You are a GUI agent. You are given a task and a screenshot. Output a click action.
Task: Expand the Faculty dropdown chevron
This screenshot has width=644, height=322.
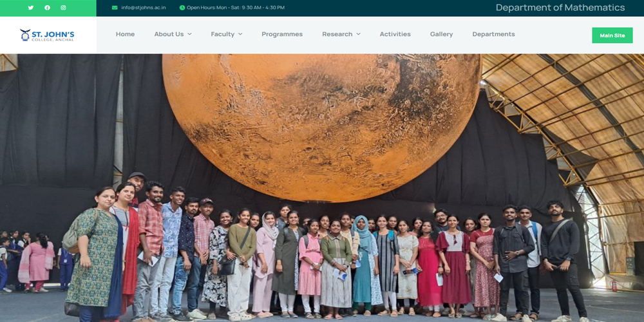point(240,34)
